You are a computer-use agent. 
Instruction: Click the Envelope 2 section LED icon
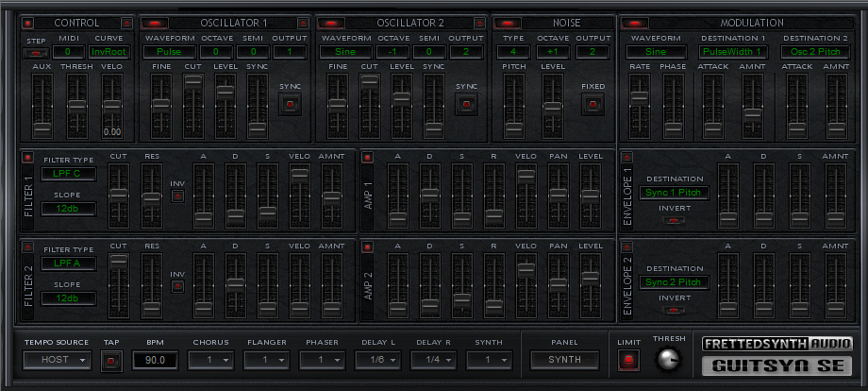pos(626,247)
